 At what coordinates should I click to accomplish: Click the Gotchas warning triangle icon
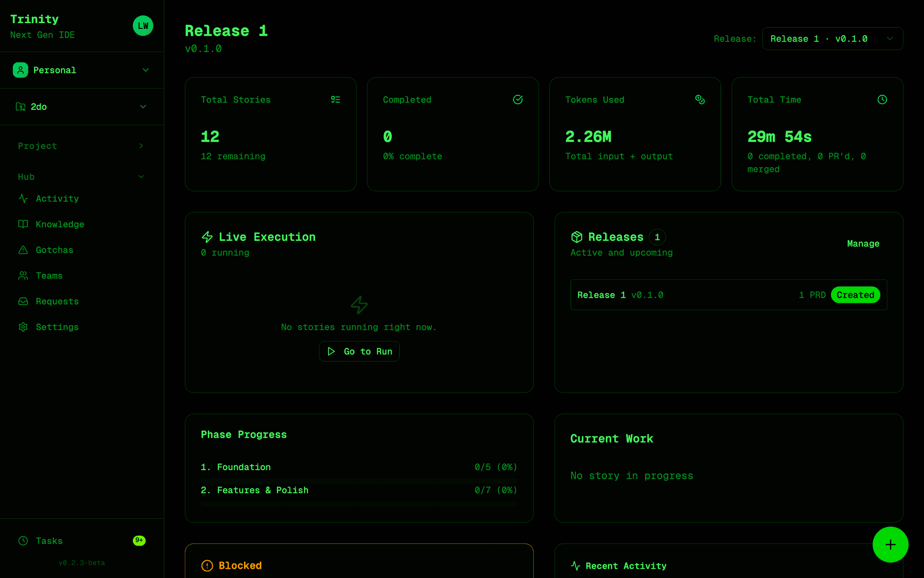[23, 250]
